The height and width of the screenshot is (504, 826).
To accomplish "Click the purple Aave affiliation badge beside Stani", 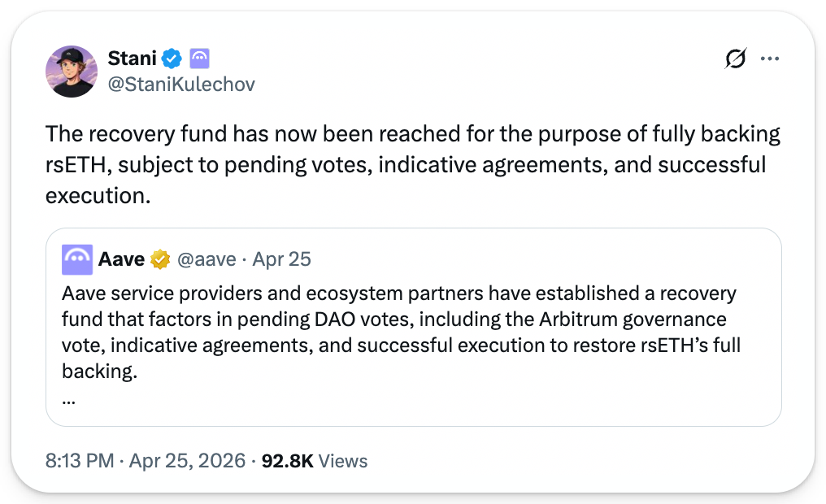I will 199,59.
